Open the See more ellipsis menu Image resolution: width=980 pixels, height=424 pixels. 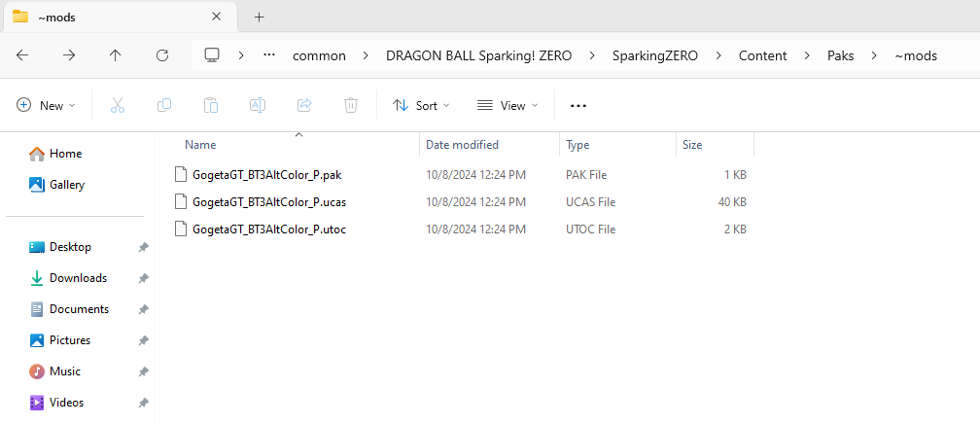coord(578,105)
